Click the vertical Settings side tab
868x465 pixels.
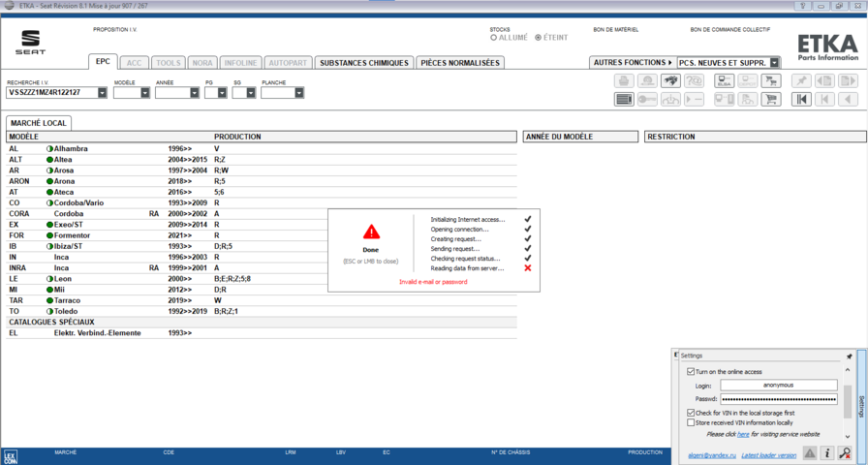(861, 406)
